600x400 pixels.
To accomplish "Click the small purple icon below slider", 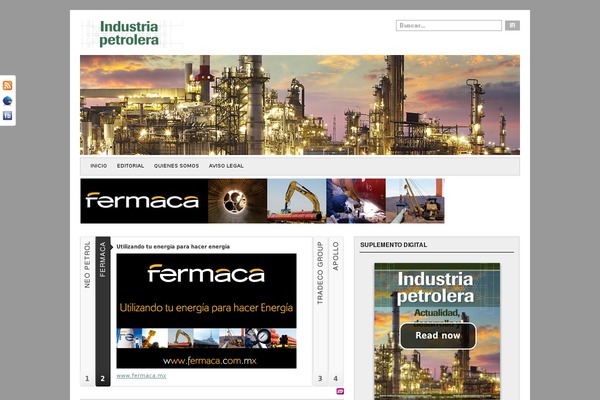I will (x=340, y=391).
